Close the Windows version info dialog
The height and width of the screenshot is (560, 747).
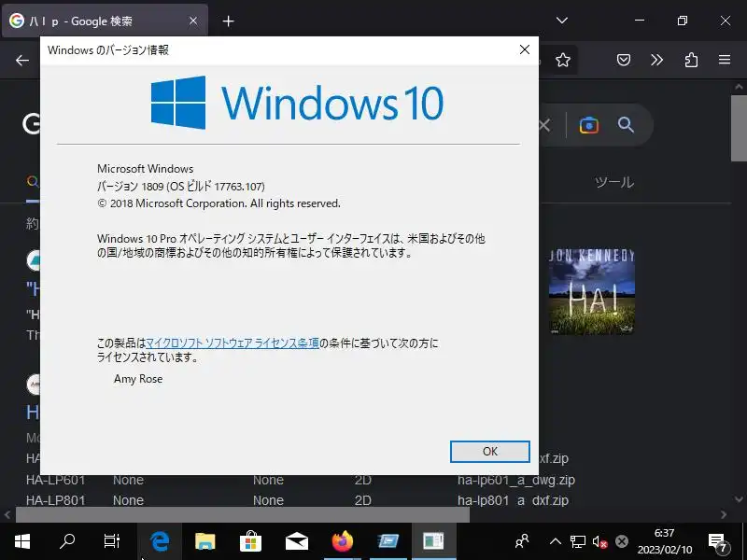[x=525, y=49]
